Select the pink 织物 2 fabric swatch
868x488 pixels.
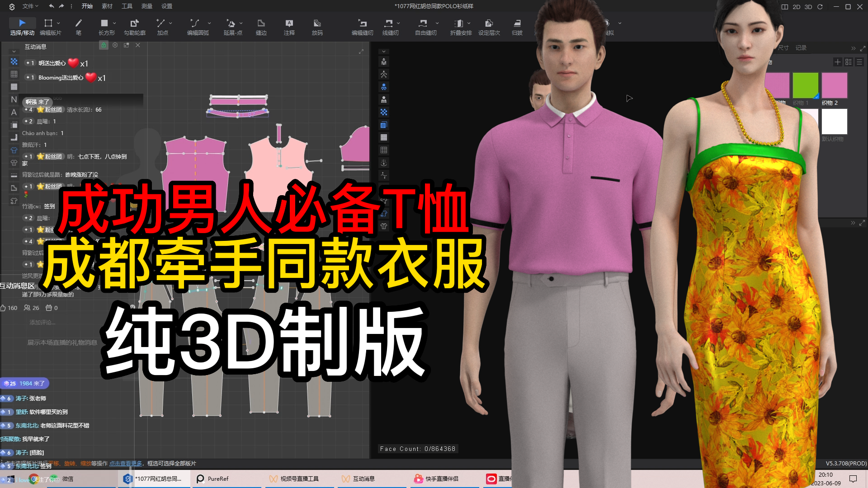click(x=835, y=85)
